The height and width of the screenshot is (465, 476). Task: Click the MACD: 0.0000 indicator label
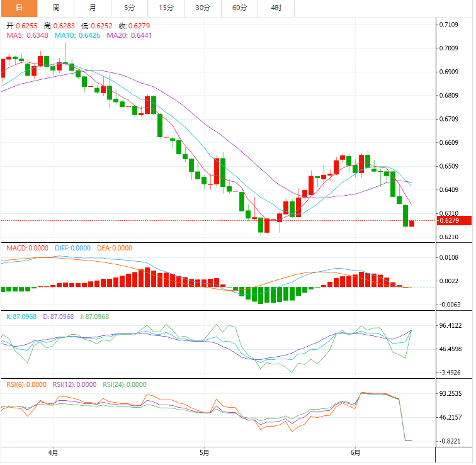click(x=27, y=249)
